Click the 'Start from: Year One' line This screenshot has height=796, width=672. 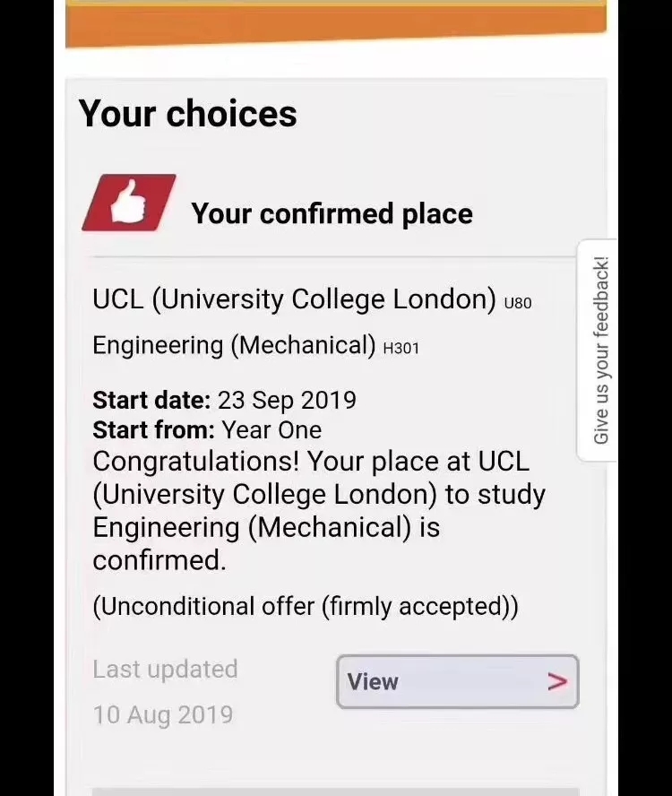click(207, 430)
